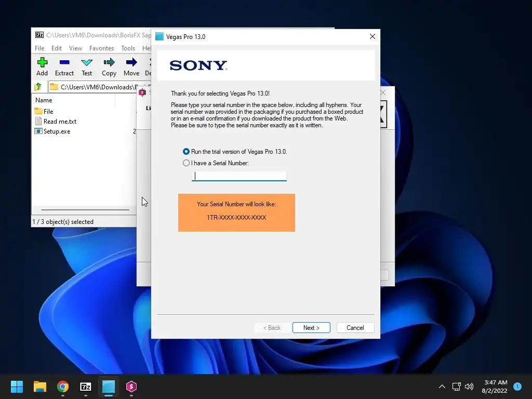This screenshot has height=399, width=532.
Task: Click the volume speaker tray icon
Action: click(469, 387)
